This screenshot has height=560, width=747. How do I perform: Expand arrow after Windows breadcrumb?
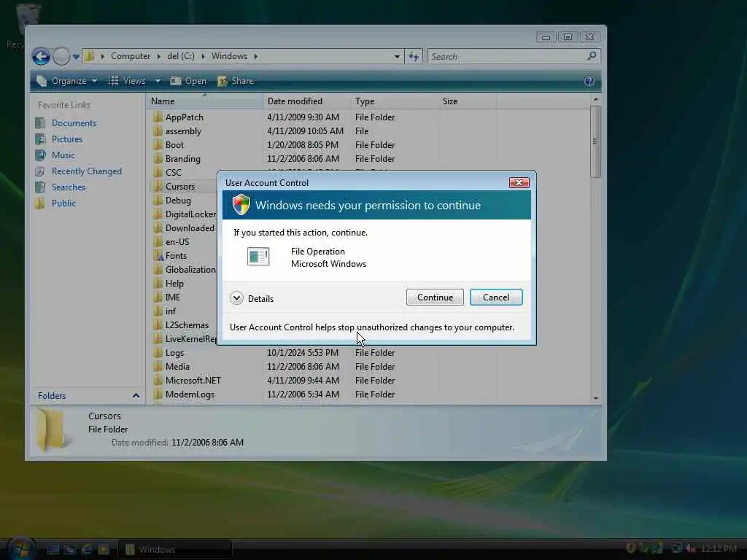tap(256, 56)
